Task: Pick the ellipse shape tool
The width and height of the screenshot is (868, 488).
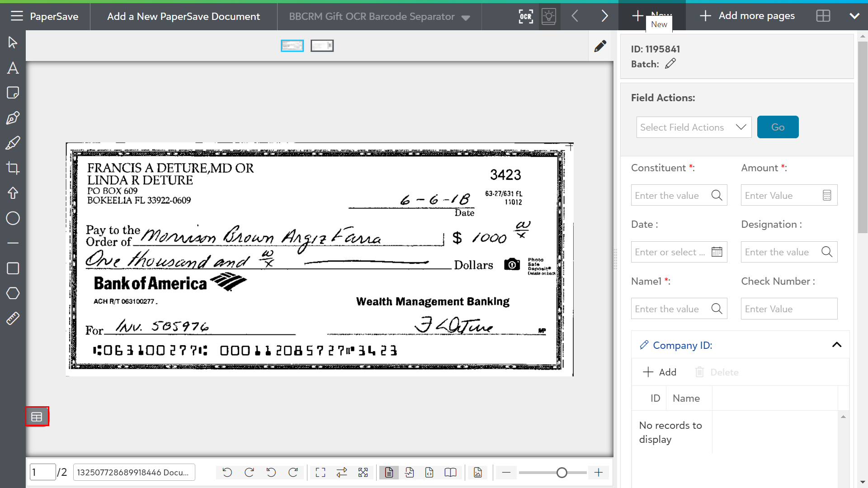Action: [x=13, y=219]
